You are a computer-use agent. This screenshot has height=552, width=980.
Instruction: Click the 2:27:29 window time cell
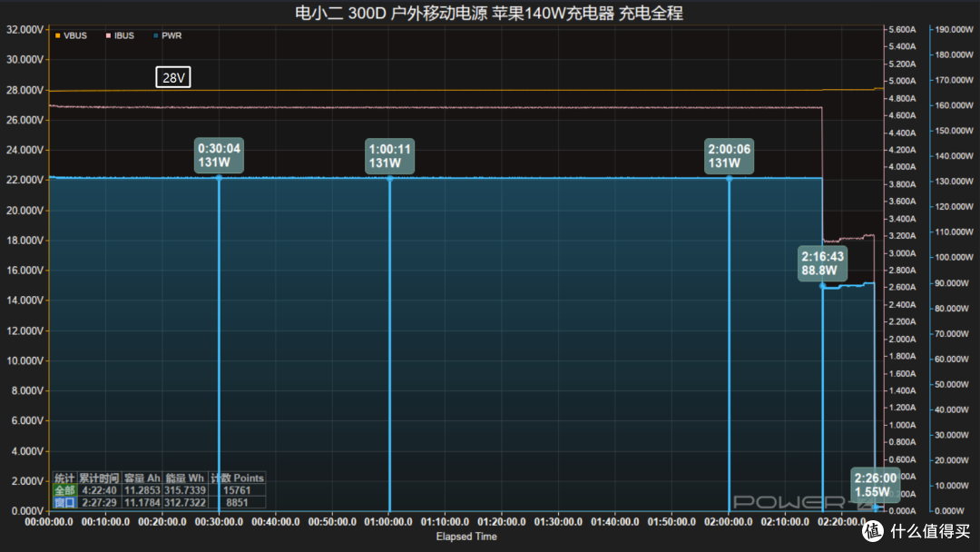click(x=99, y=502)
